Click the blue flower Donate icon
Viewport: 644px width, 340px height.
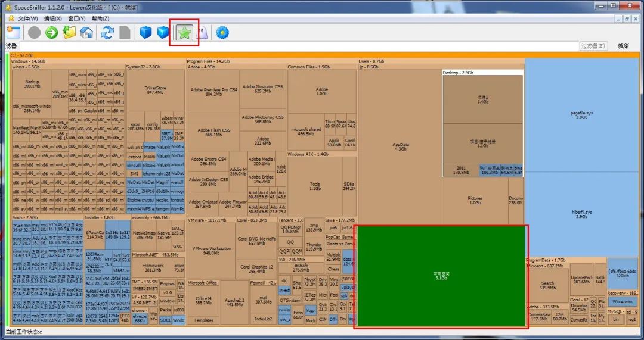pos(222,33)
